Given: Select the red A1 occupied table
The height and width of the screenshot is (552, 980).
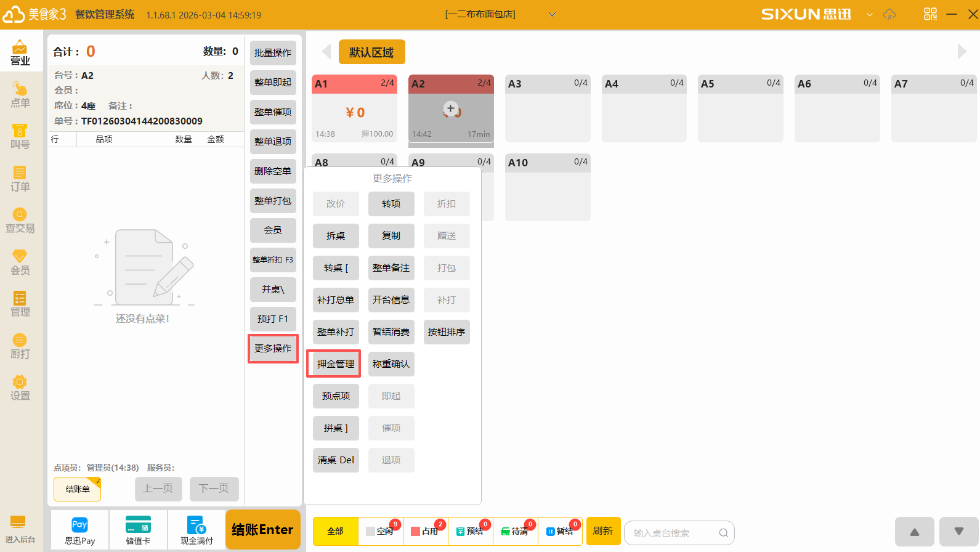Looking at the screenshot, I should [x=354, y=108].
